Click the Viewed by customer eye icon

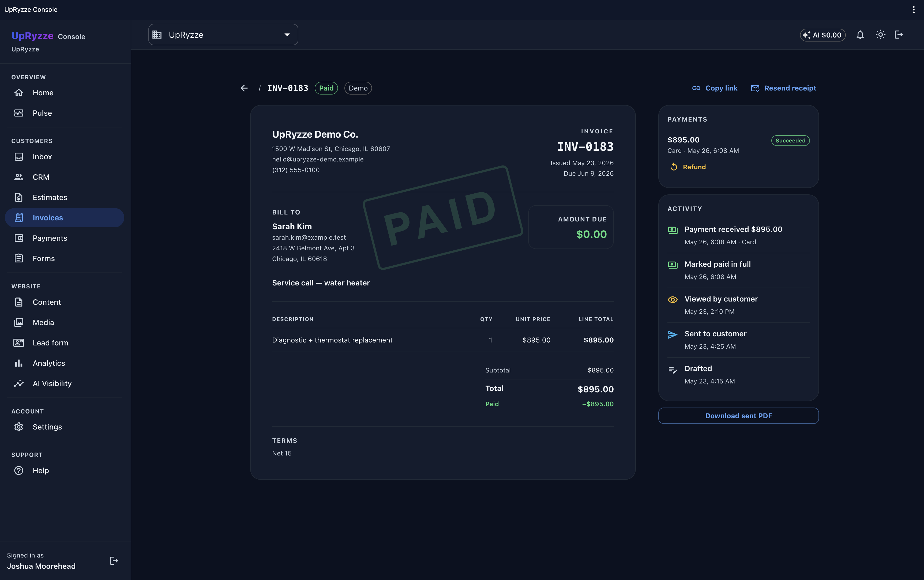(673, 300)
